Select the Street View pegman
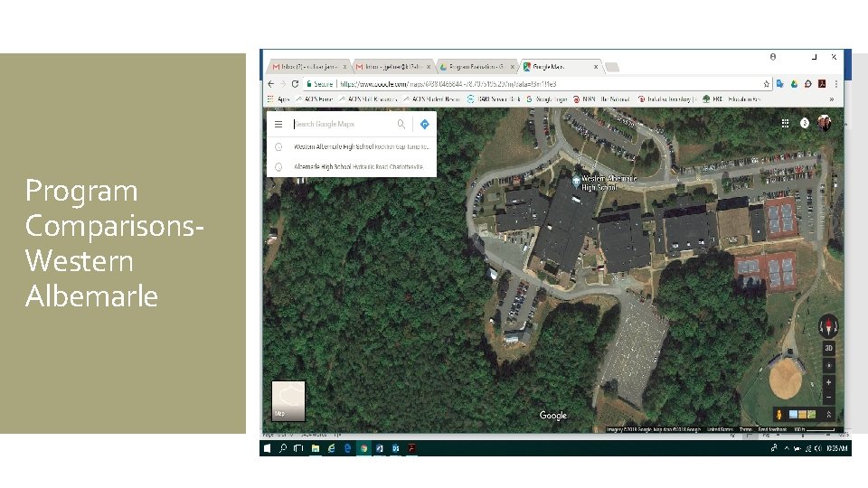 [779, 415]
